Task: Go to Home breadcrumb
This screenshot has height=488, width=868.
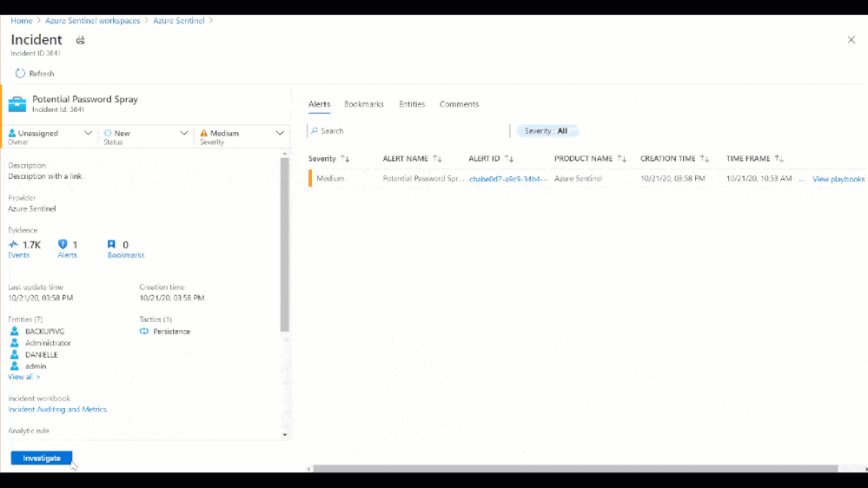Action: (x=22, y=21)
